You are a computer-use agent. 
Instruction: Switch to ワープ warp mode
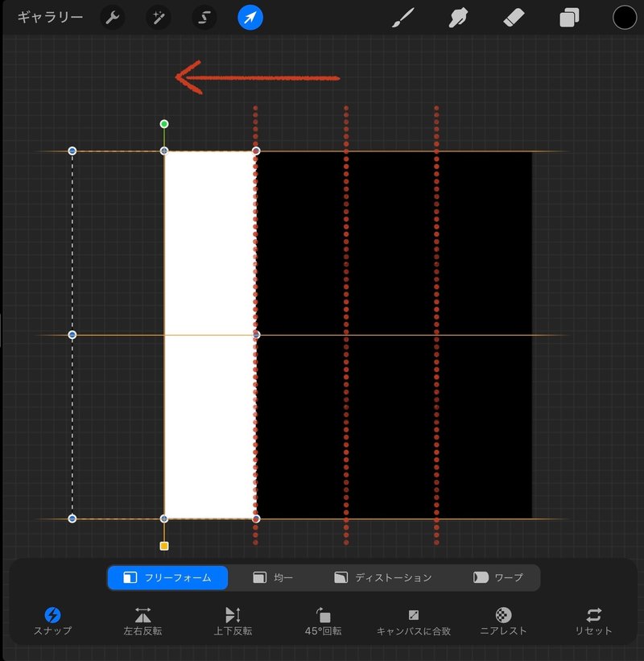click(x=498, y=577)
